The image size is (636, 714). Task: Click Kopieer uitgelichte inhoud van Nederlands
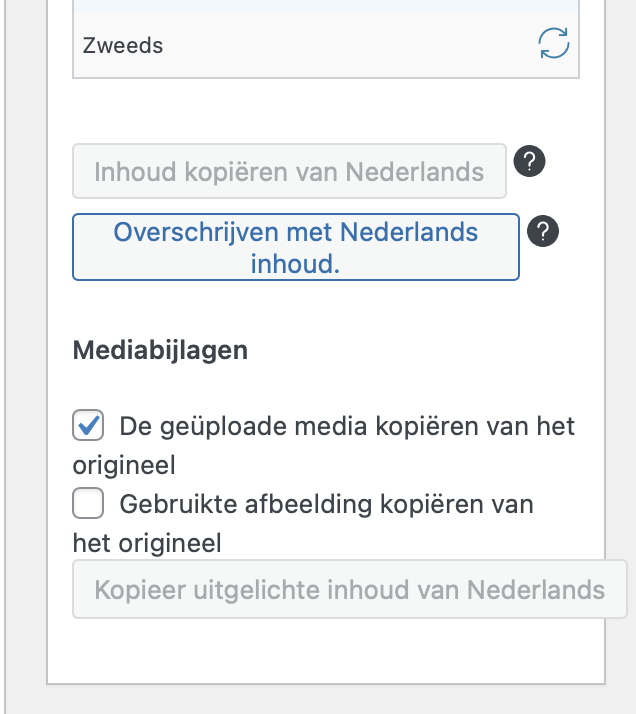(x=350, y=589)
